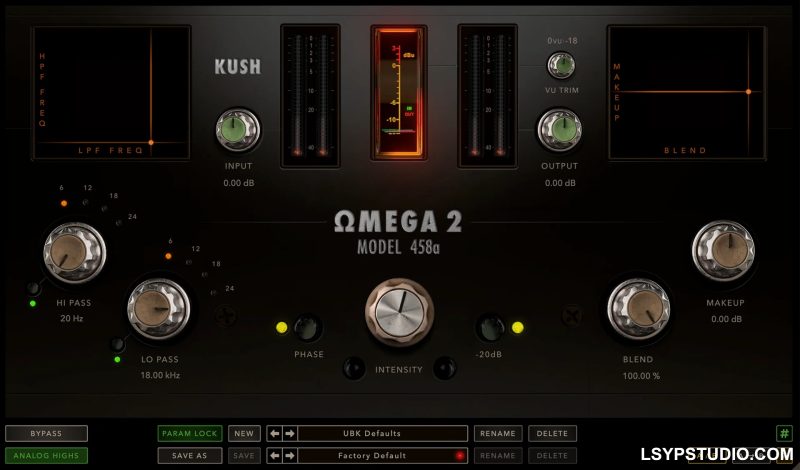Click the BLEND knob
Screen dimensions: 800x470
639,309
